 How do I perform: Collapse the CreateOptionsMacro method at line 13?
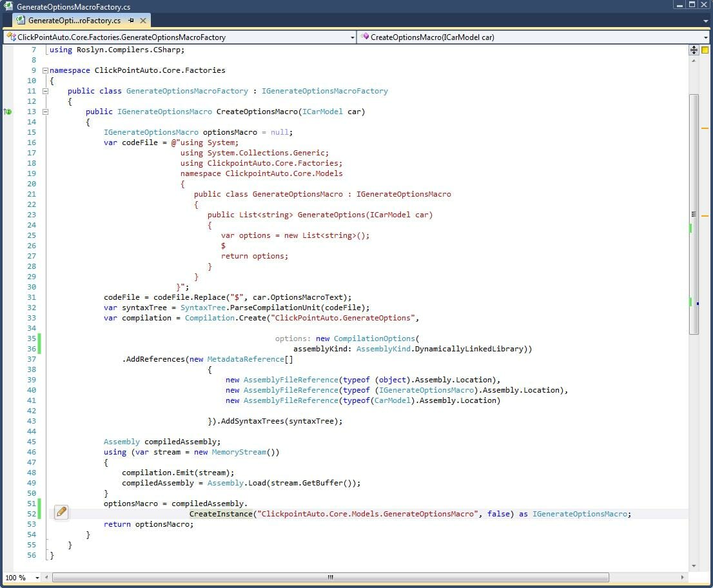click(x=46, y=112)
